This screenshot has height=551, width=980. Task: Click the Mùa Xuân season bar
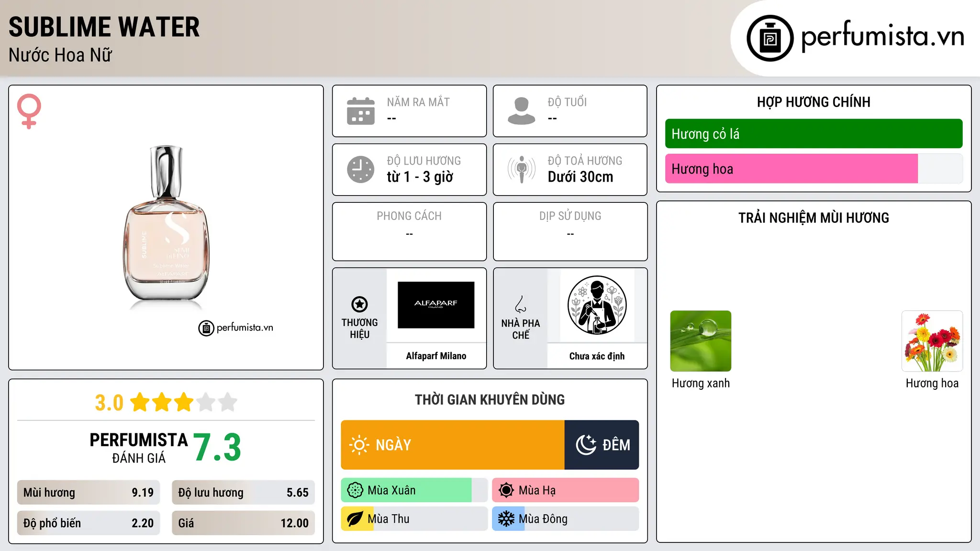point(414,490)
